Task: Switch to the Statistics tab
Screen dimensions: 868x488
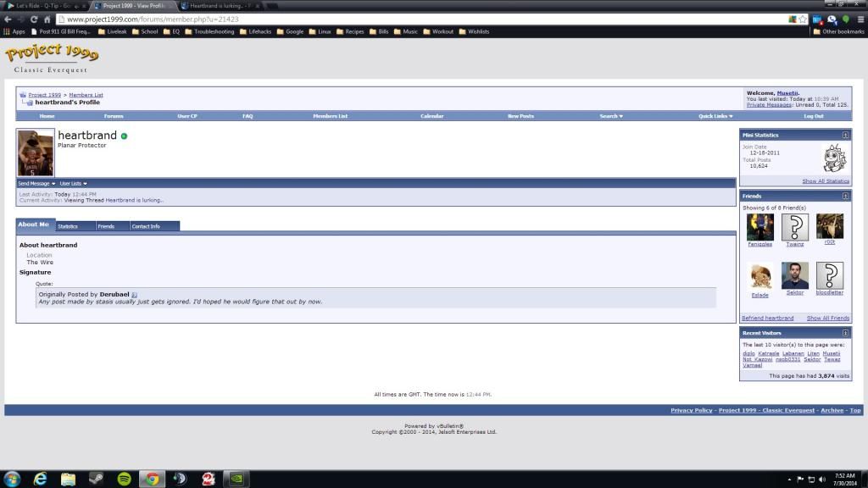Action: coord(68,226)
